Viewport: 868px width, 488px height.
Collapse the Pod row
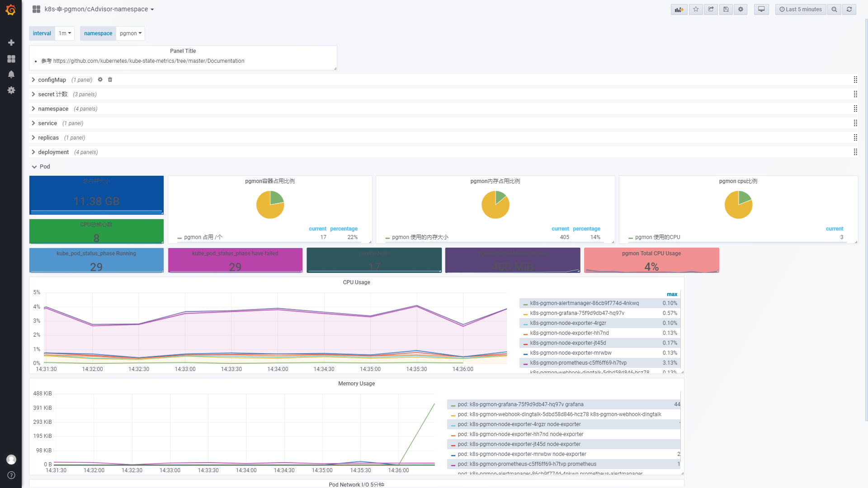tap(44, 167)
